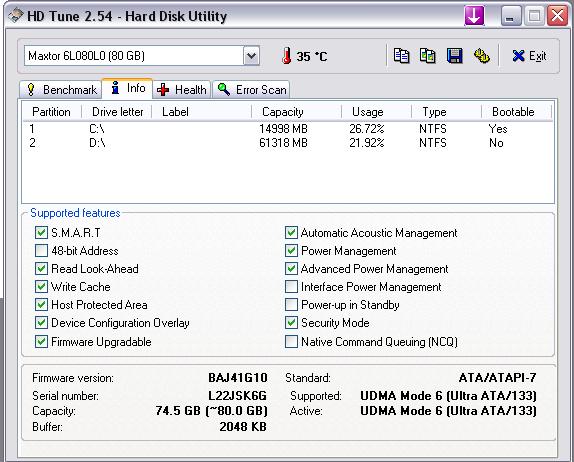Select the C:\ partition row
The width and height of the screenshot is (574, 462).
pyautogui.click(x=287, y=129)
